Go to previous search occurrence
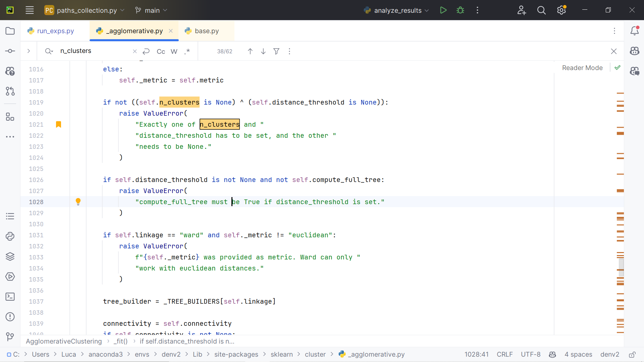 [250, 51]
